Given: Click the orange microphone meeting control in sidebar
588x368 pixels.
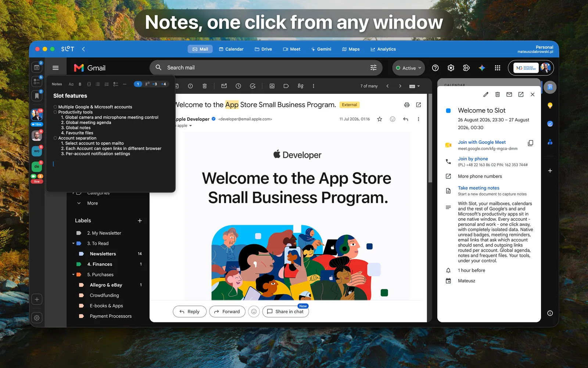Looking at the screenshot, I should [x=40, y=176].
